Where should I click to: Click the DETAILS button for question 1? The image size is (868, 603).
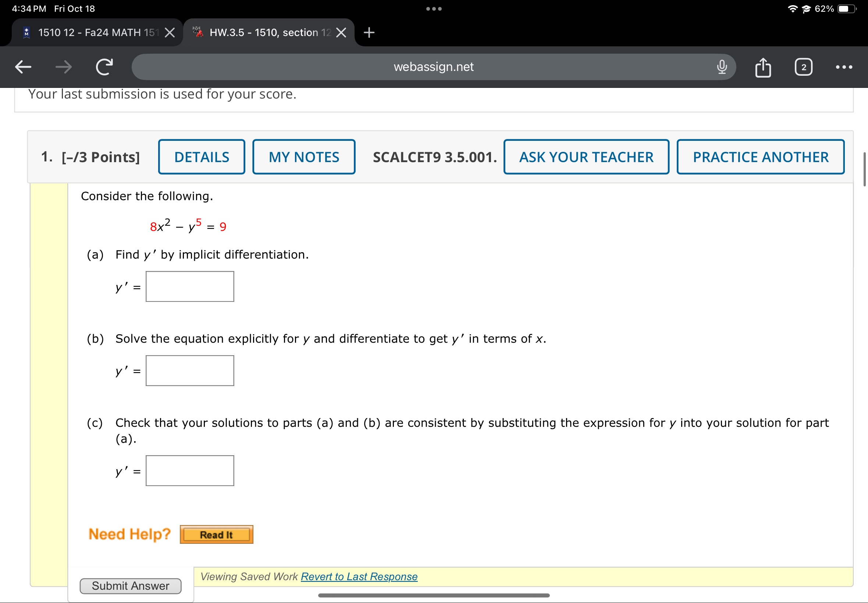[201, 156]
